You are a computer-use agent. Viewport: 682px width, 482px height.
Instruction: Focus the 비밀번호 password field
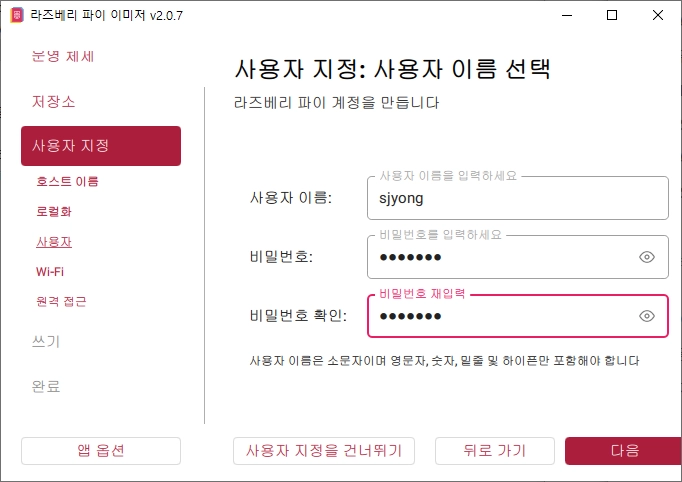point(518,257)
